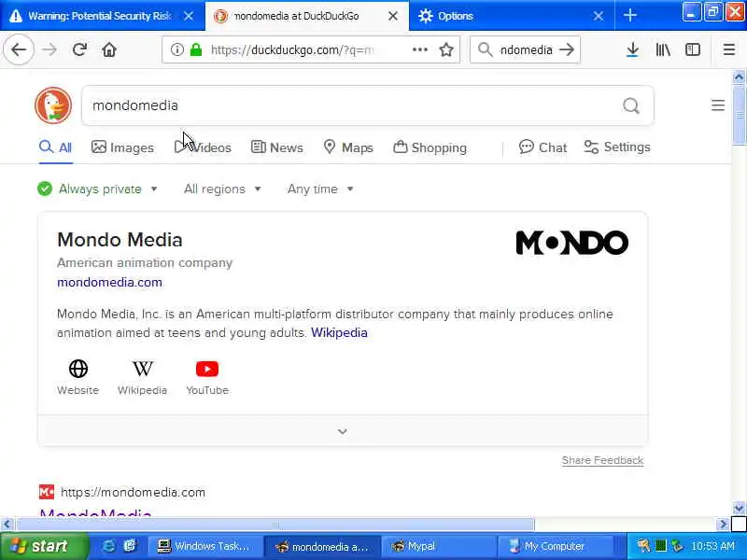Click the DuckDuckGo search text field
Viewport: 747px width, 560px height.
tap(353, 105)
